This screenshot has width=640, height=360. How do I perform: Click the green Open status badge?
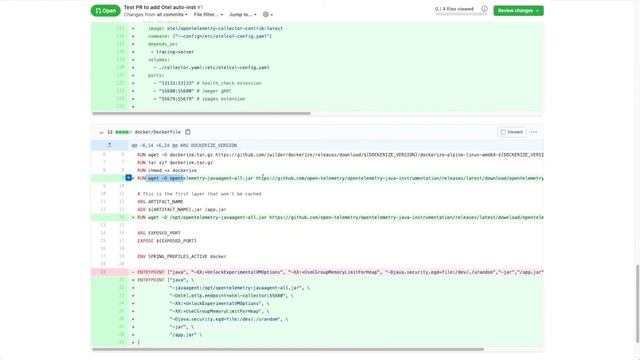pyautogui.click(x=105, y=11)
